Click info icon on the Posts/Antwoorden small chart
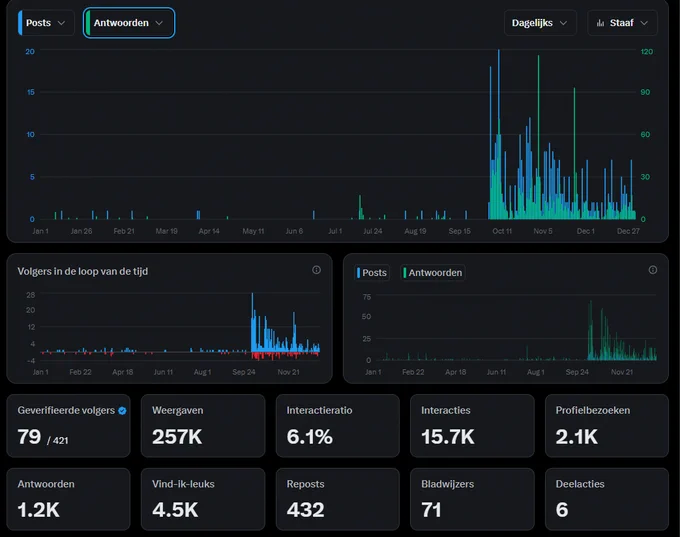Viewport: 680px width, 537px height. click(653, 270)
